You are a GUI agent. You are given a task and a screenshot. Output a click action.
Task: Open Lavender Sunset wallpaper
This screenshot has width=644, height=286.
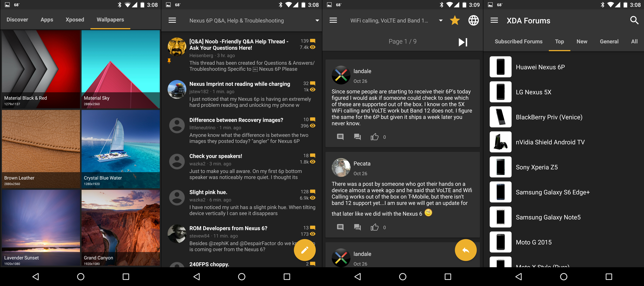[41, 228]
